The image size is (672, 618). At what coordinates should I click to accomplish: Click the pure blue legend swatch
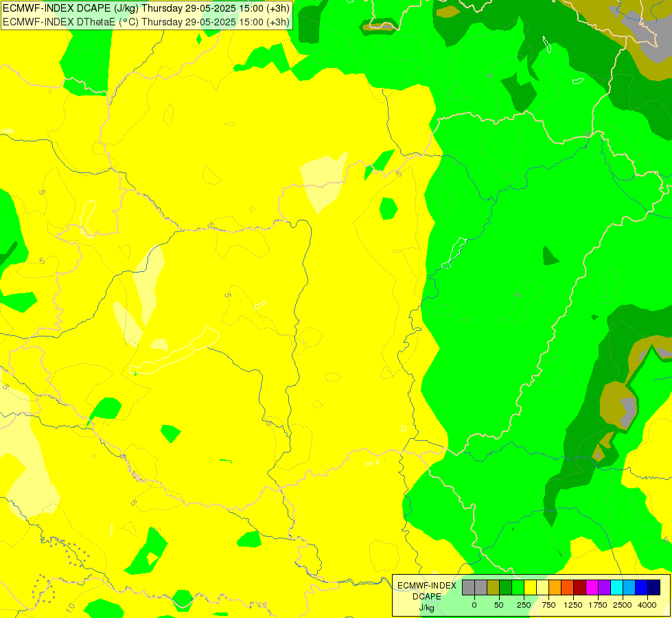click(x=642, y=587)
